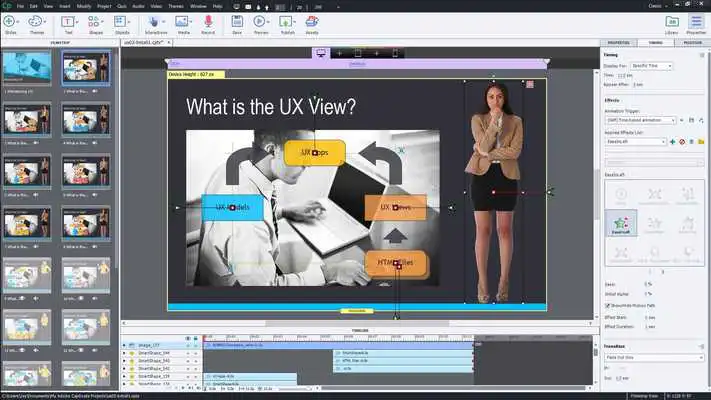Select the first slide thumbnail in filmstrip
Viewport: 711px width, 400px height.
click(x=27, y=68)
